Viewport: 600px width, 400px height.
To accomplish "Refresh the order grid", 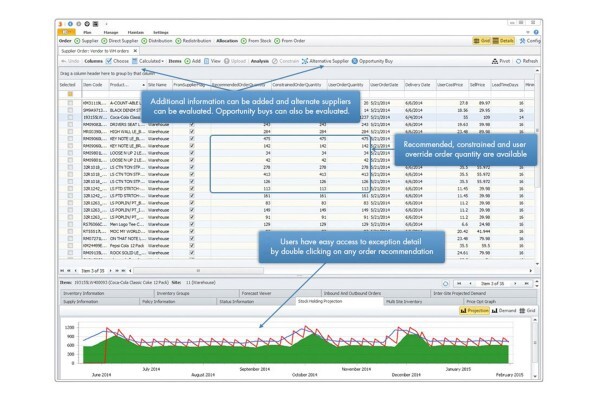I will 527,61.
